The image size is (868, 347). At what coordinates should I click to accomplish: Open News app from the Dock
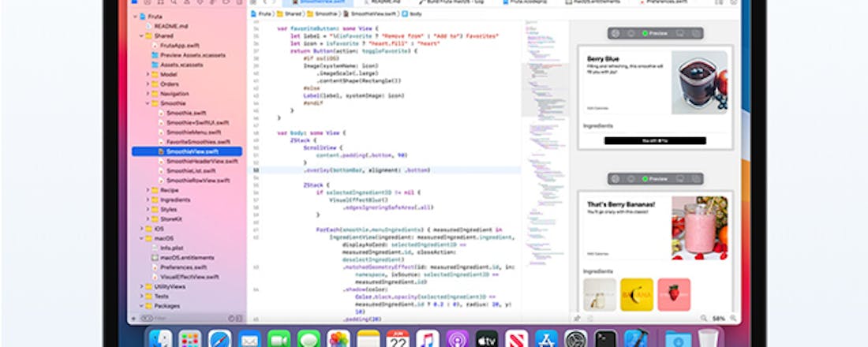point(517,338)
